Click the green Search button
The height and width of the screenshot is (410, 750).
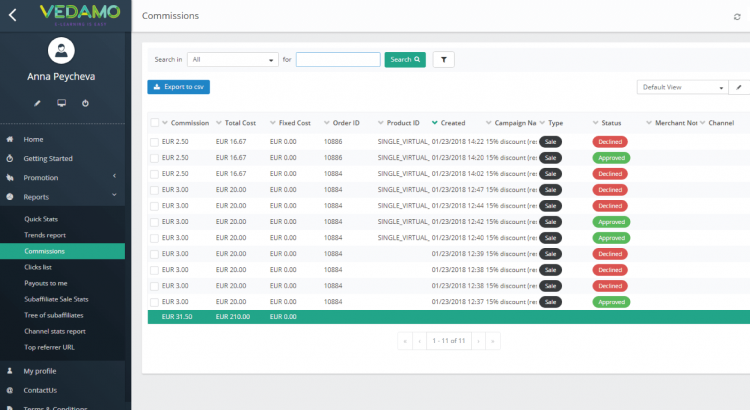point(405,60)
